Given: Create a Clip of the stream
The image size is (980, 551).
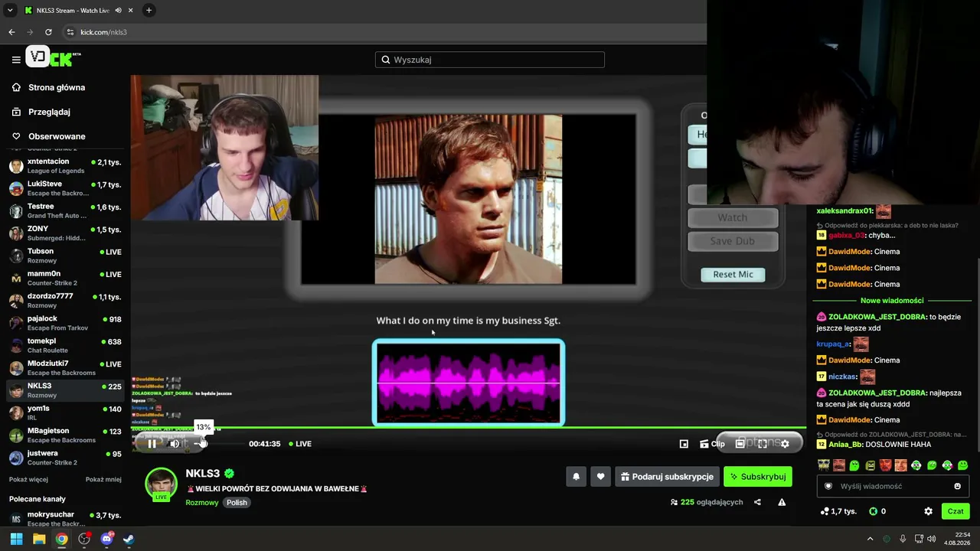Looking at the screenshot, I should coord(712,444).
